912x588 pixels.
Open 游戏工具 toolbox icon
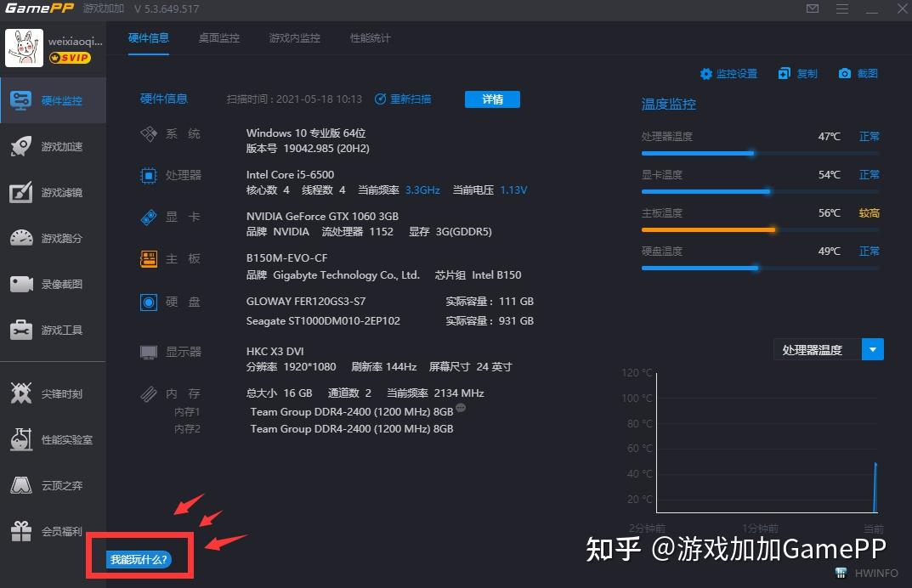[x=21, y=330]
